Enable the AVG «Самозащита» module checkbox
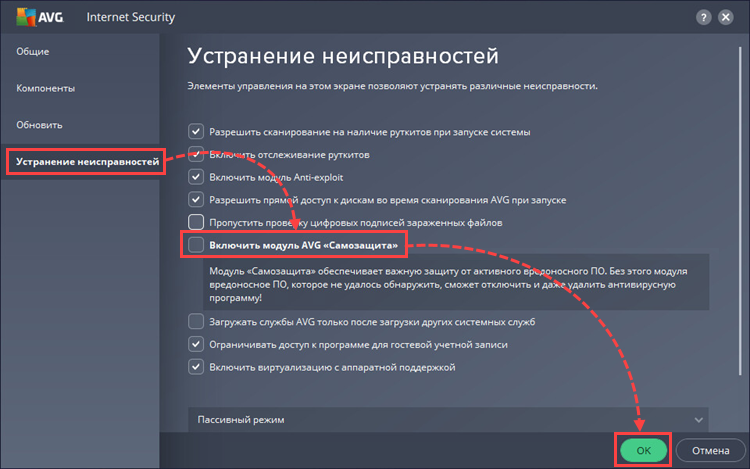 coord(196,245)
